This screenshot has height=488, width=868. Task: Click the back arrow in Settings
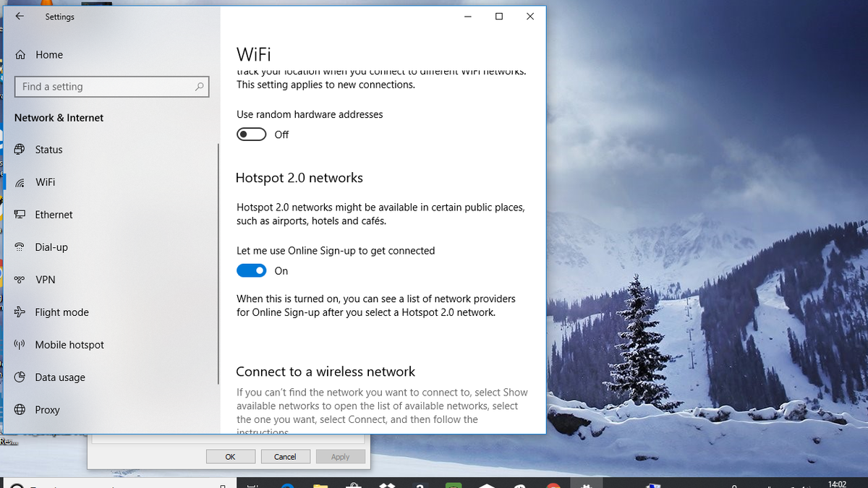click(20, 16)
